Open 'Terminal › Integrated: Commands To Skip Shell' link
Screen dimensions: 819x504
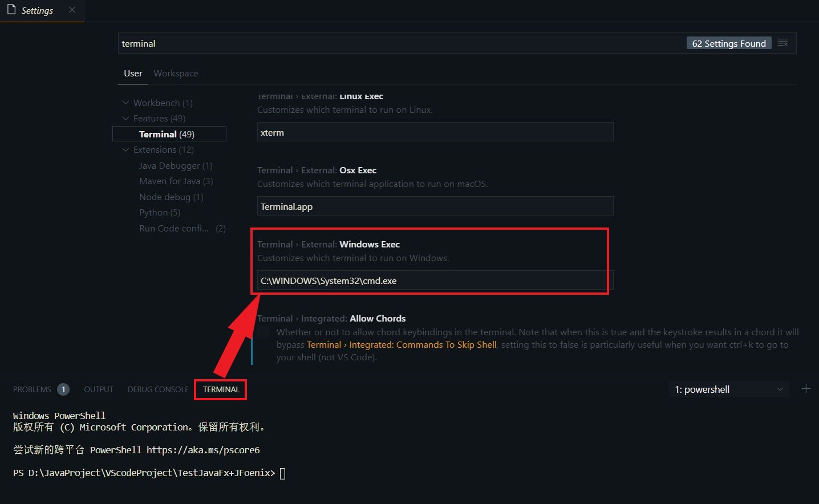point(402,345)
